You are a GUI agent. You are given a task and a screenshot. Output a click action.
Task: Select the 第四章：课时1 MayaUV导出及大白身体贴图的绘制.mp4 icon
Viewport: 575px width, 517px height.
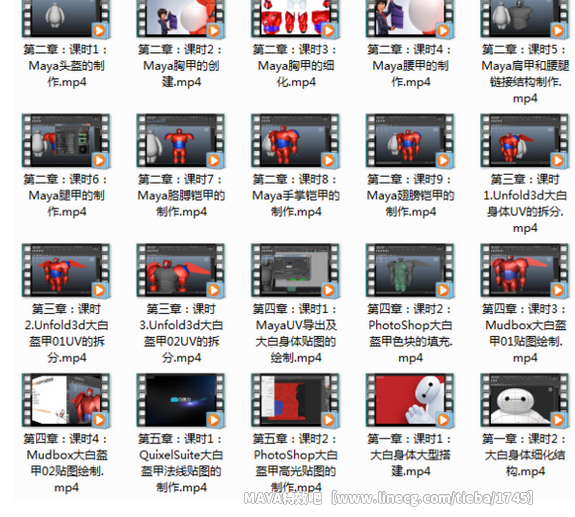tap(295, 271)
